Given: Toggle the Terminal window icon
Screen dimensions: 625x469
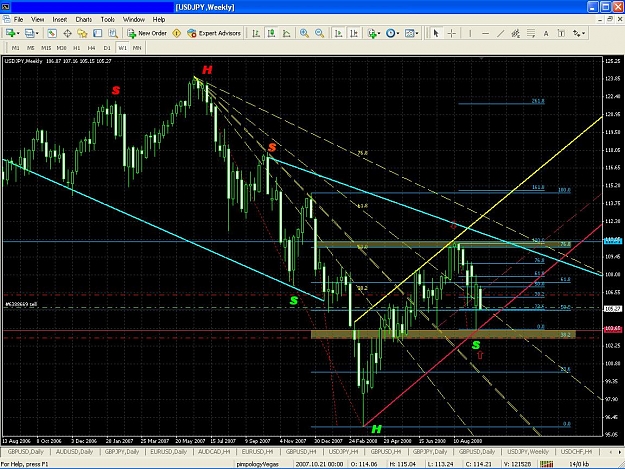Looking at the screenshot, I should point(98,33).
